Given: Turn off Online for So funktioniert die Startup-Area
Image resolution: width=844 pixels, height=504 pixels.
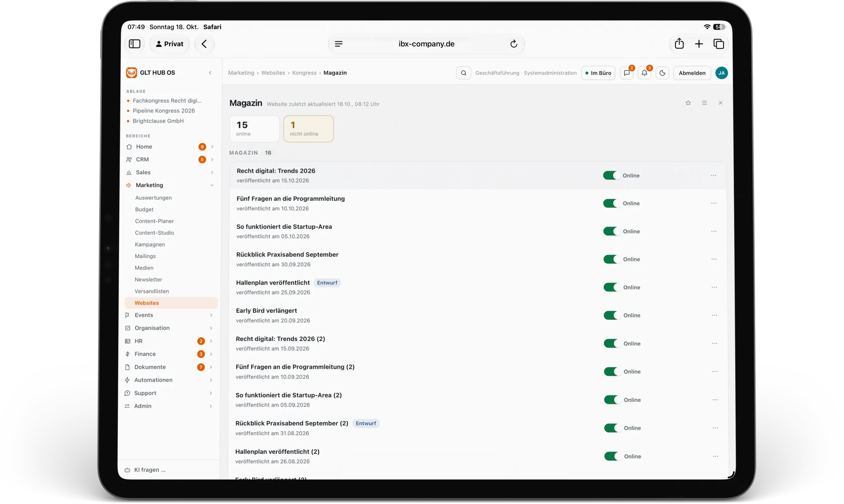Looking at the screenshot, I should tap(611, 231).
